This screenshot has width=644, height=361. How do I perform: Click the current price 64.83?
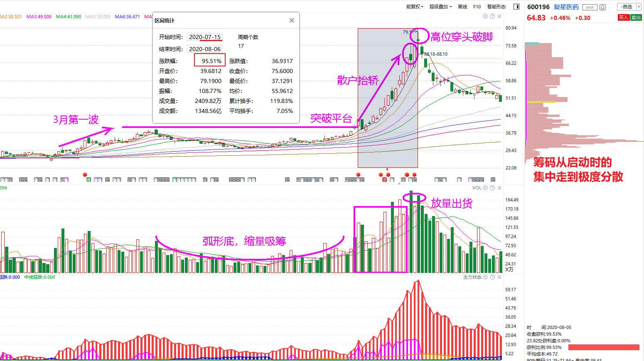[x=536, y=18]
